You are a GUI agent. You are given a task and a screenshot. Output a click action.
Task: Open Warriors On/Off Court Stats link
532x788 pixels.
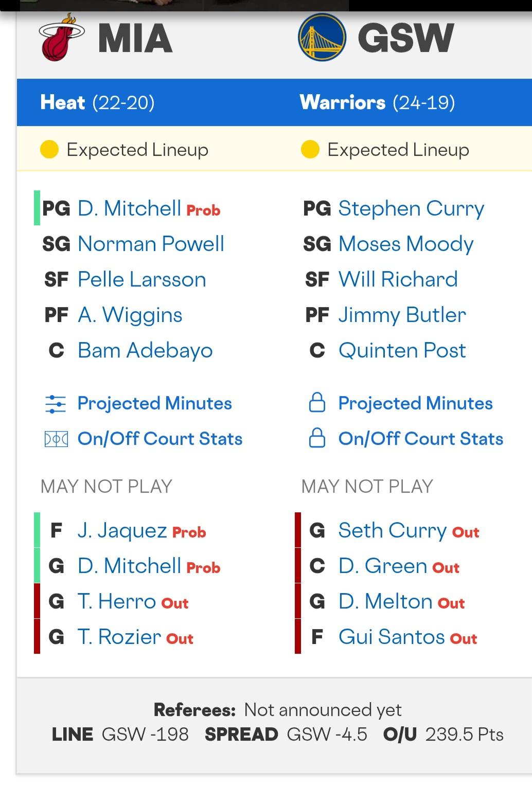click(420, 439)
